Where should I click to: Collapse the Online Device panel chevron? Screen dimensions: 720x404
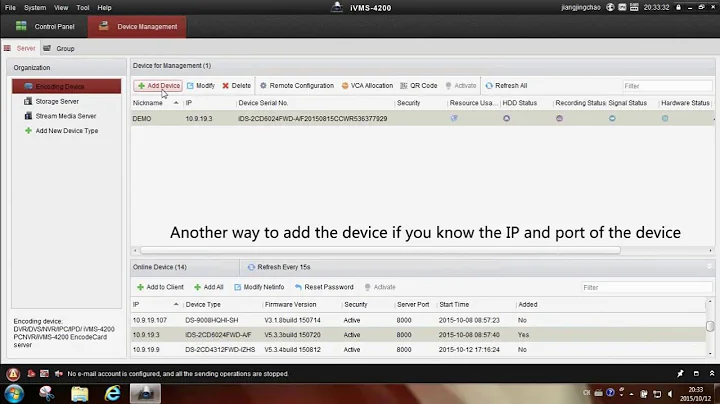(x=709, y=267)
